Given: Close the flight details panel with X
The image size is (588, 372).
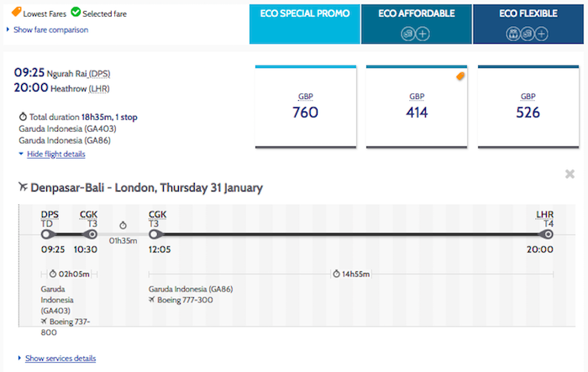Looking at the screenshot, I should click(570, 174).
